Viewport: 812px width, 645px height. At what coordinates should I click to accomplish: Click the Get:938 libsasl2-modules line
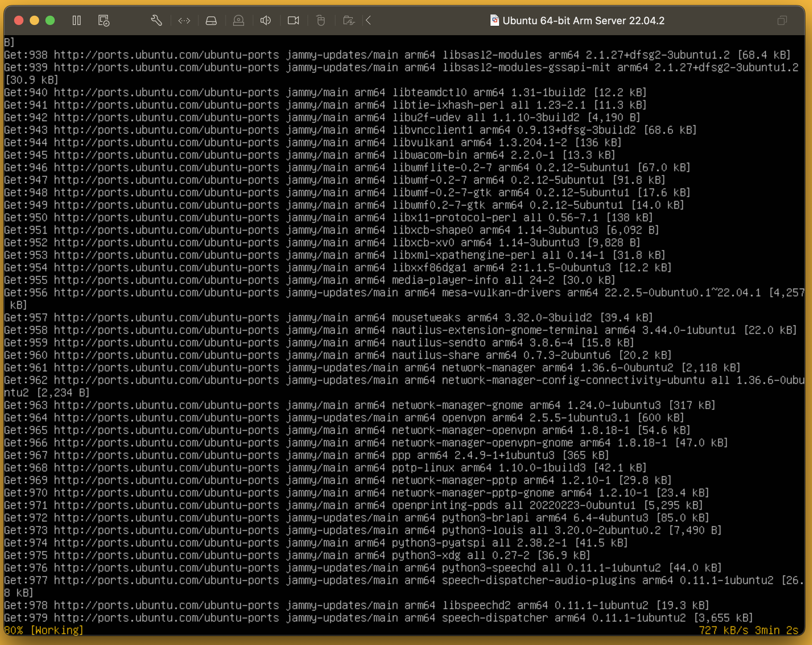click(x=397, y=55)
